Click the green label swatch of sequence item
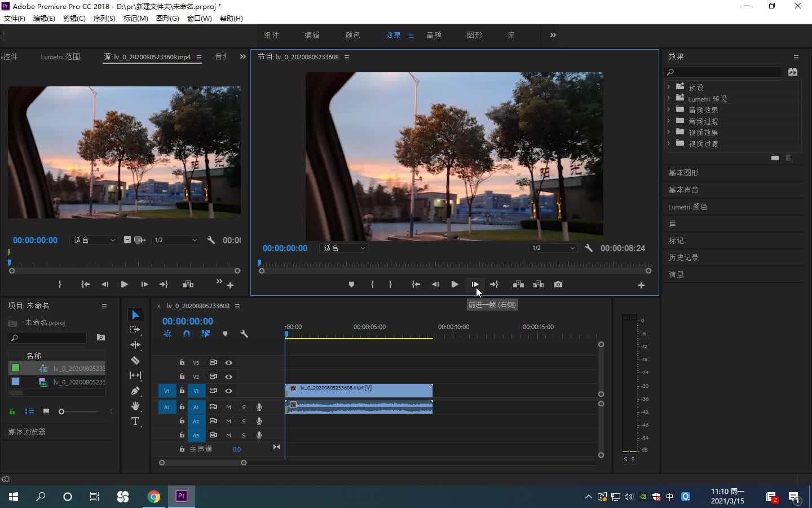The width and height of the screenshot is (812, 508). [x=15, y=368]
